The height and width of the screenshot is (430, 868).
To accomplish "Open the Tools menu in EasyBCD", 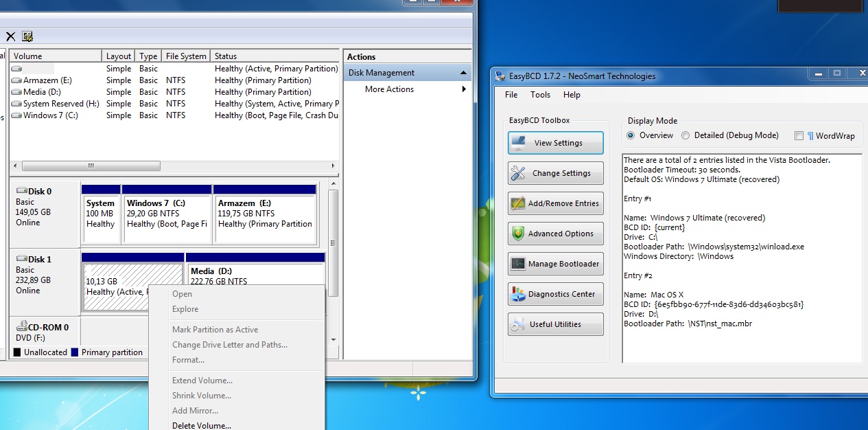I will pos(540,95).
